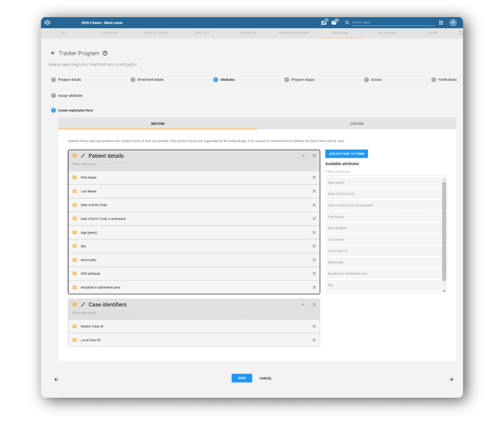The height and width of the screenshot is (432, 504).
Task: Go to previous step with bottom left arrow
Action: (56, 379)
